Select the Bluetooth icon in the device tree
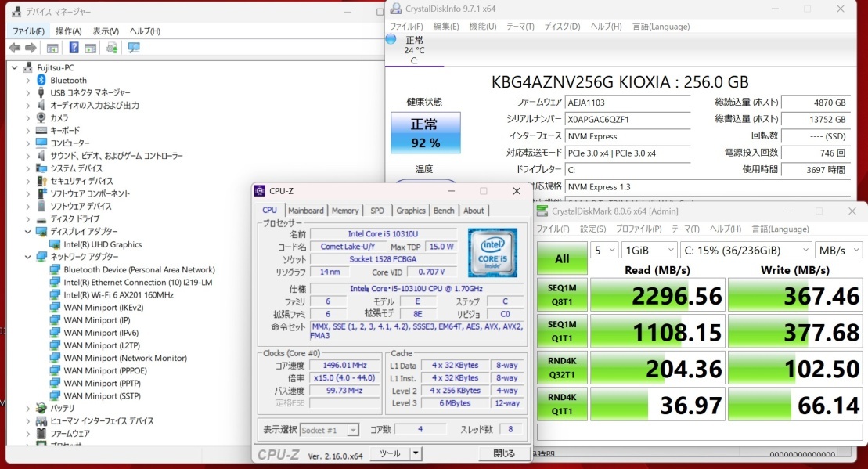Viewport: 868px width, 469px height. click(41, 80)
